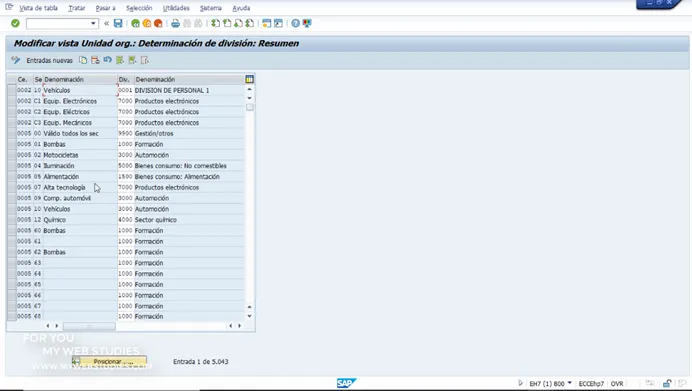The height and width of the screenshot is (391, 692).
Task: Open the table settings grid icon
Action: [249, 79]
